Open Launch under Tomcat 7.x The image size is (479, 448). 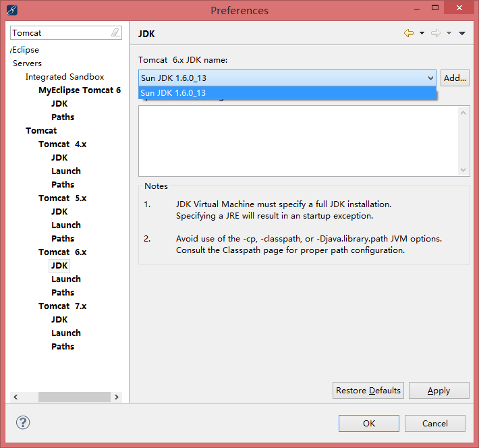(66, 333)
